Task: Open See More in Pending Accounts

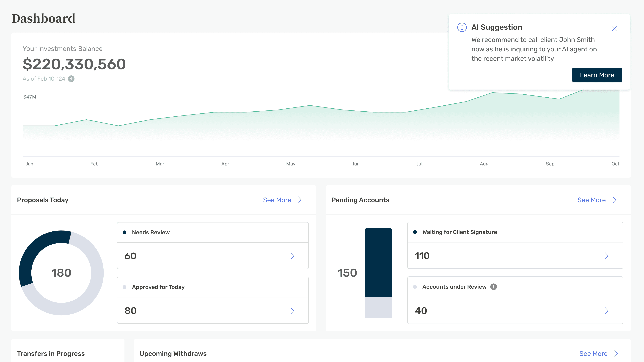Action: 591,200
